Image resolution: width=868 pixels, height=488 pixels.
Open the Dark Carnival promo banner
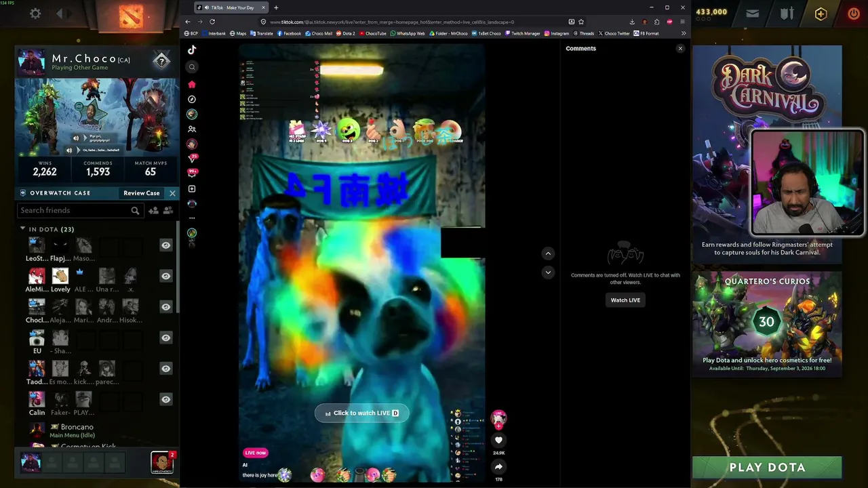click(x=767, y=154)
